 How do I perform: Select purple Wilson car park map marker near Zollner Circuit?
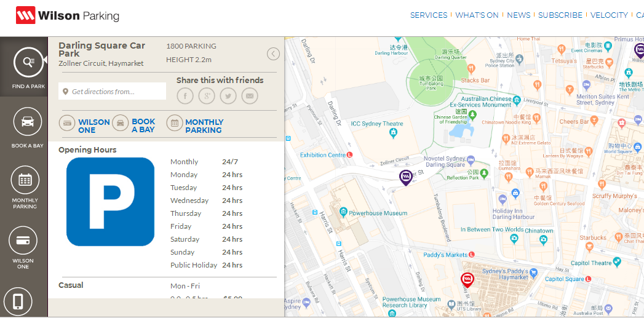(x=406, y=177)
